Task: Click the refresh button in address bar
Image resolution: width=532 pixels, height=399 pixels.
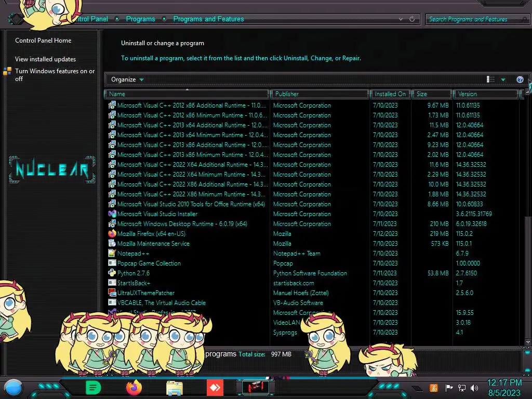Action: [412, 19]
